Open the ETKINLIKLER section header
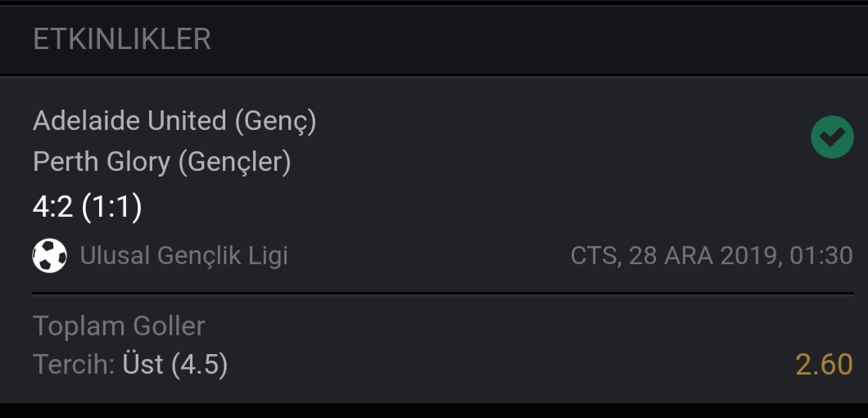 pos(122,39)
